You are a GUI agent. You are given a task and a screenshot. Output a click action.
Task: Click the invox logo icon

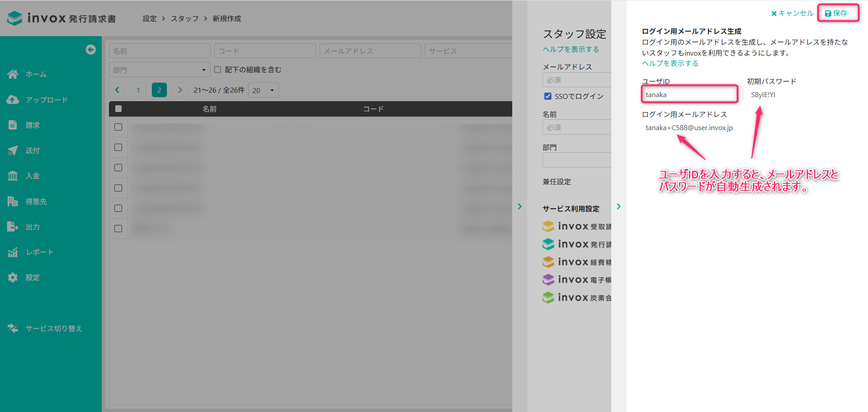tap(14, 18)
